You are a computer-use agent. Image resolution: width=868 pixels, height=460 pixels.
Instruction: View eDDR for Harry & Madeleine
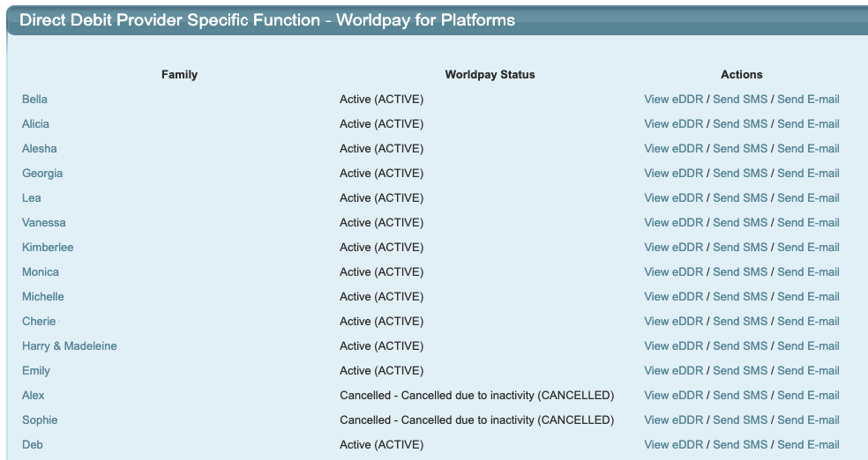674,346
